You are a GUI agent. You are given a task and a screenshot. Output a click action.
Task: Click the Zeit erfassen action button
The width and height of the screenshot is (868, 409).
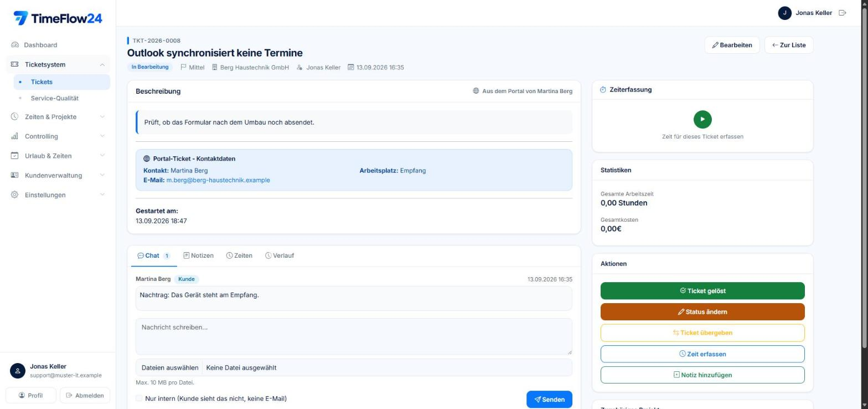coord(702,354)
